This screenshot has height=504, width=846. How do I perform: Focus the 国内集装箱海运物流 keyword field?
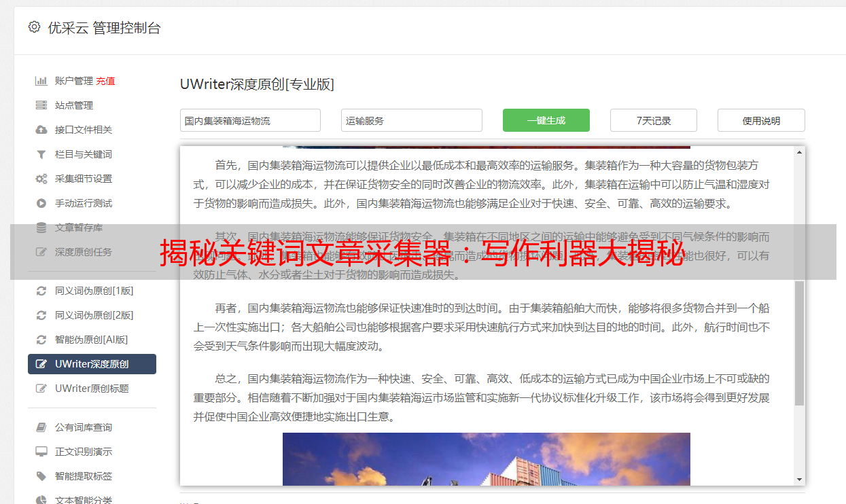point(250,120)
